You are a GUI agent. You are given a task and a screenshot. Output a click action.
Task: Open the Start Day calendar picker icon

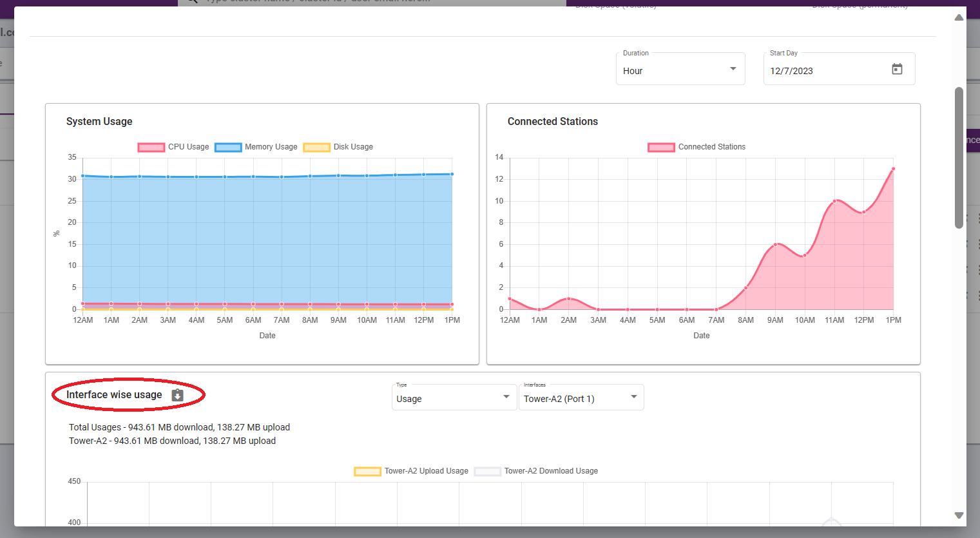click(x=897, y=70)
